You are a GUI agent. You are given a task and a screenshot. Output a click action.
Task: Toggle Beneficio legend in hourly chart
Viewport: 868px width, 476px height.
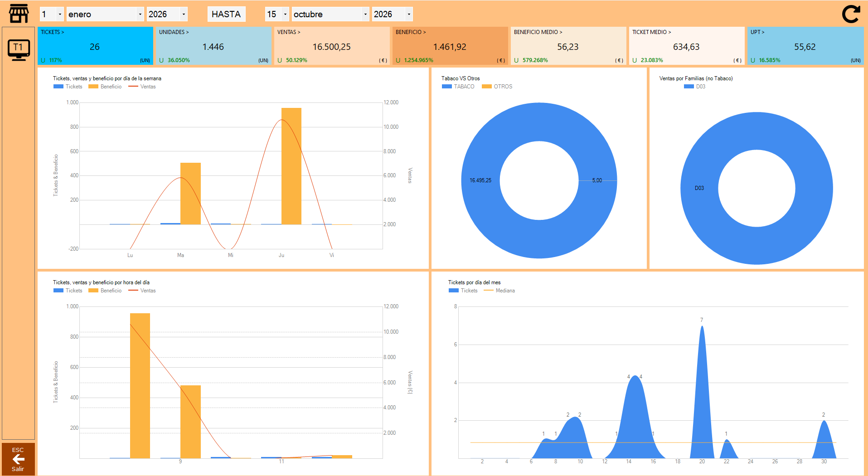click(x=105, y=291)
